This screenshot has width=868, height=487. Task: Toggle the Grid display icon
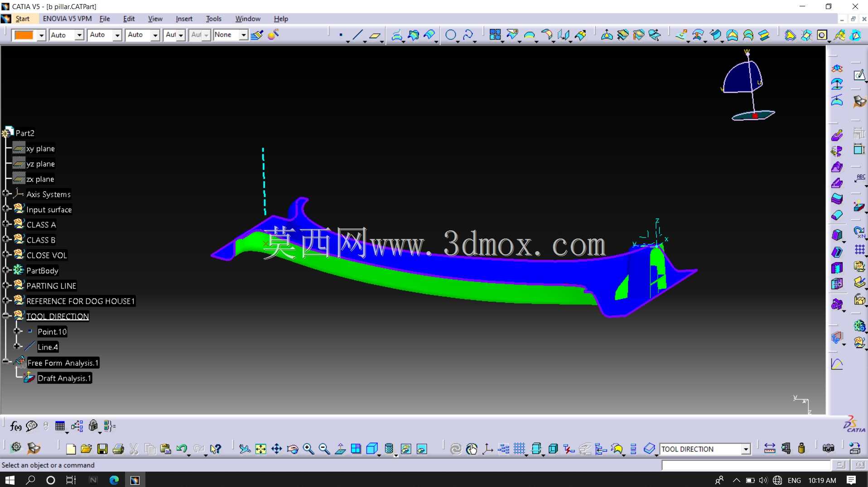[x=520, y=449]
